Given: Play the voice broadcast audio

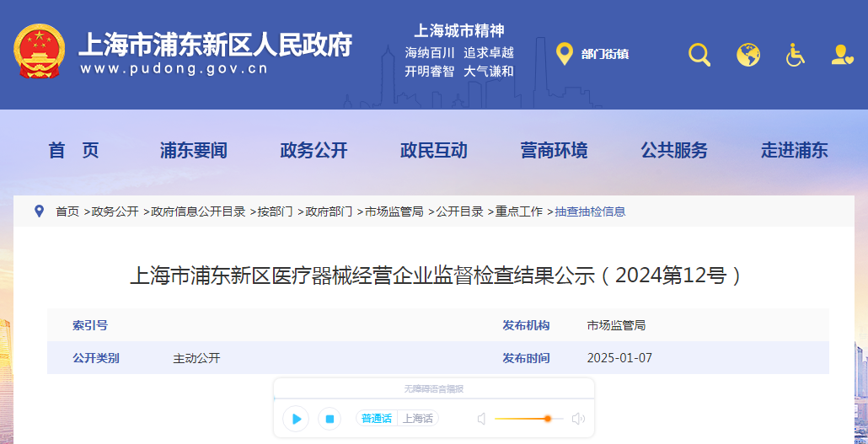Looking at the screenshot, I should click(296, 419).
